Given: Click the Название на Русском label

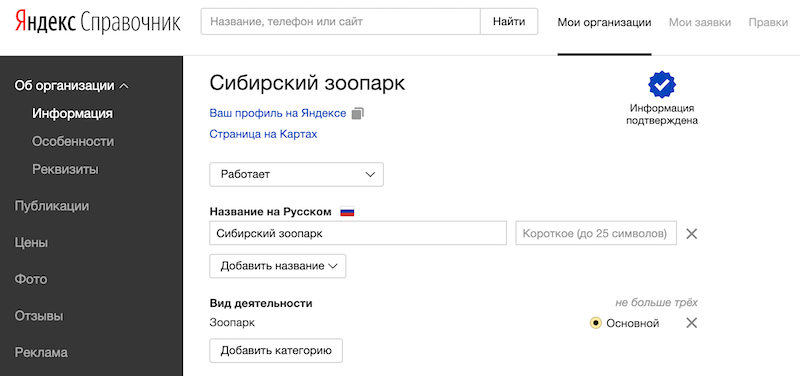Looking at the screenshot, I should 270,212.
